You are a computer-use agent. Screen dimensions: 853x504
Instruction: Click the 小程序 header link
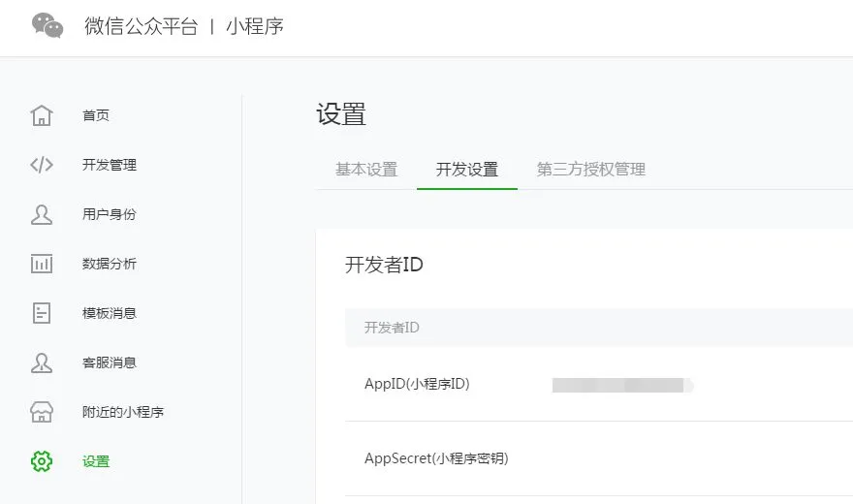coord(255,26)
